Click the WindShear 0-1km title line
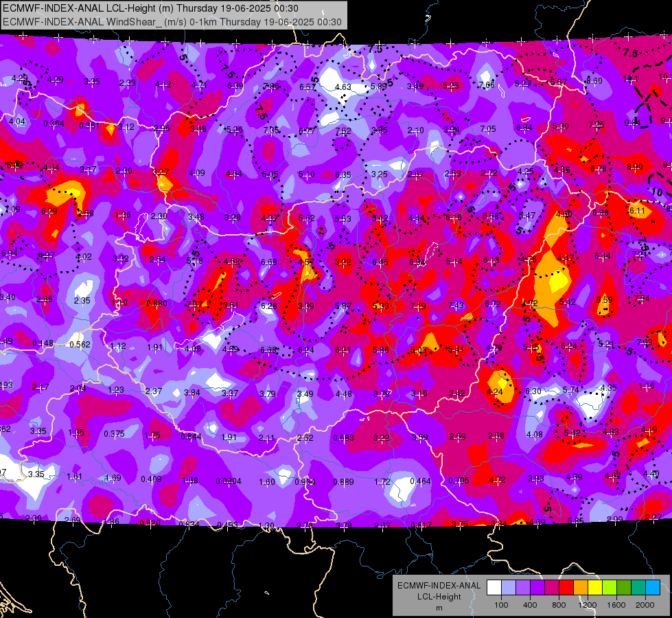Image resolution: width=672 pixels, height=618 pixels. click(172, 22)
